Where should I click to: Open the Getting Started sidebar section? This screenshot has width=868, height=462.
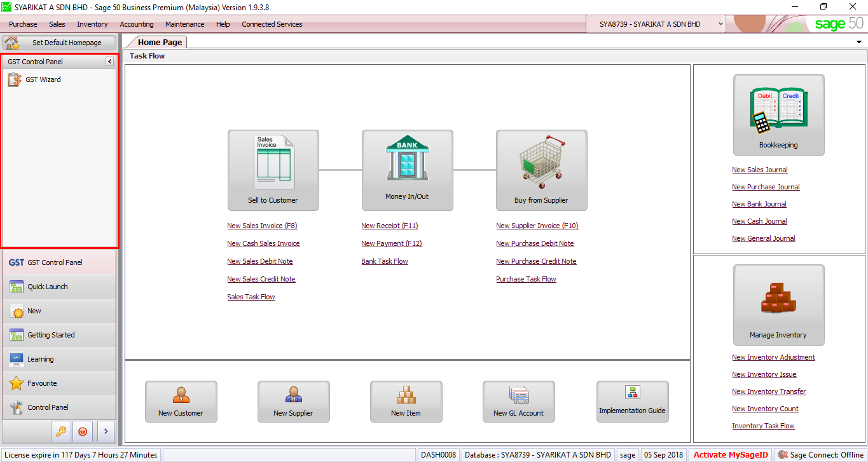pyautogui.click(x=59, y=335)
